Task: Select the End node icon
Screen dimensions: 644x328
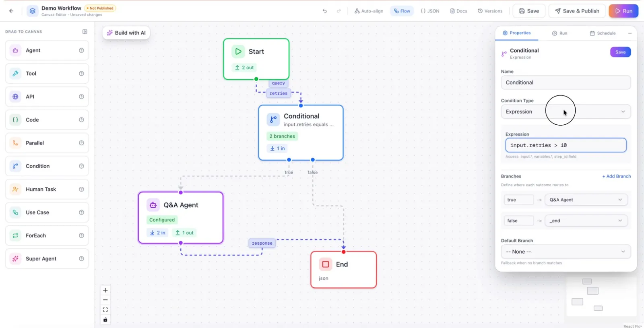Action: point(326,264)
